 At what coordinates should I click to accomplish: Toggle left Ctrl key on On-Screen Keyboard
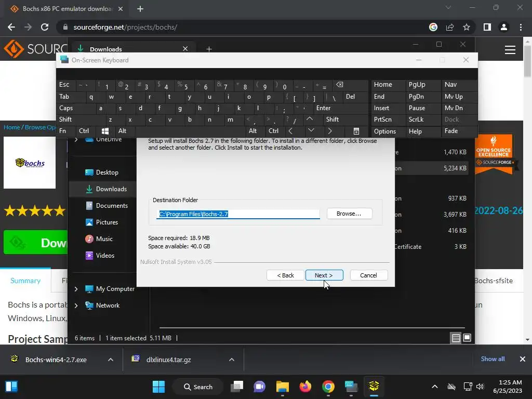84,131
